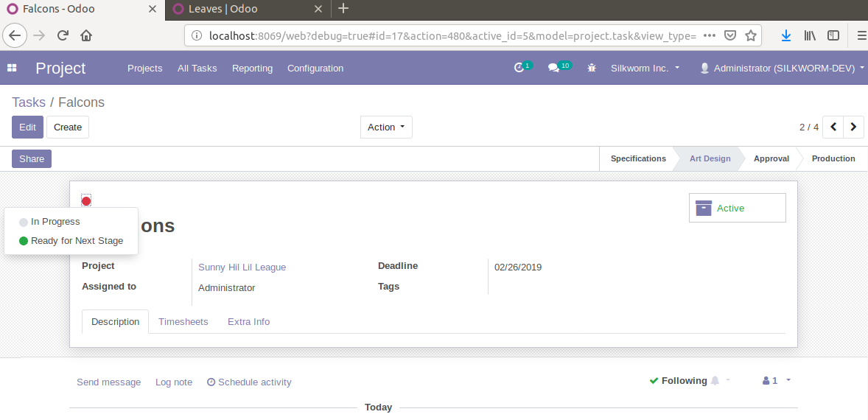Open the Configuration menu

(315, 68)
